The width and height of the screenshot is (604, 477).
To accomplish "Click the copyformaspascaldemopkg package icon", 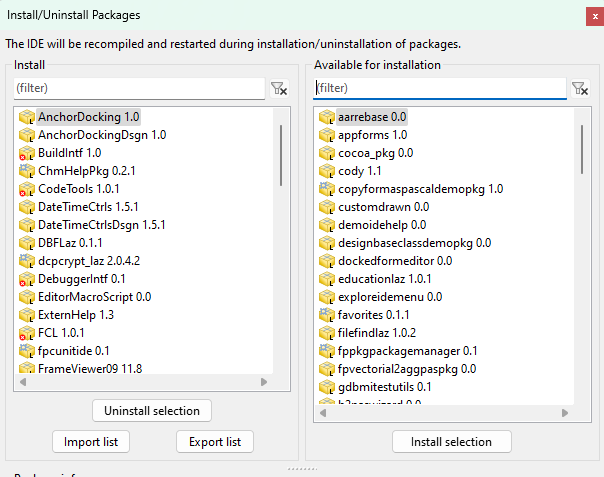I will click(x=326, y=189).
